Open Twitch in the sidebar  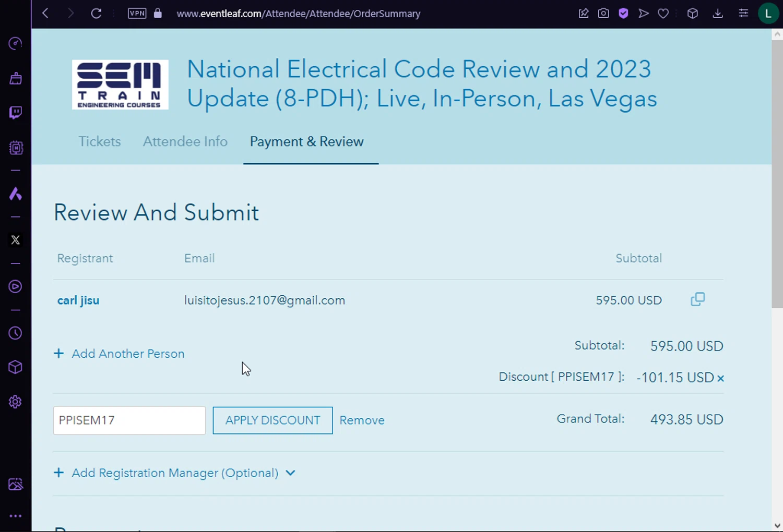(16, 113)
